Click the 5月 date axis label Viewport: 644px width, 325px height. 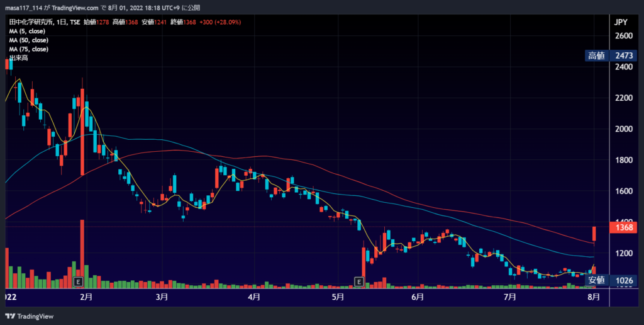(x=338, y=297)
